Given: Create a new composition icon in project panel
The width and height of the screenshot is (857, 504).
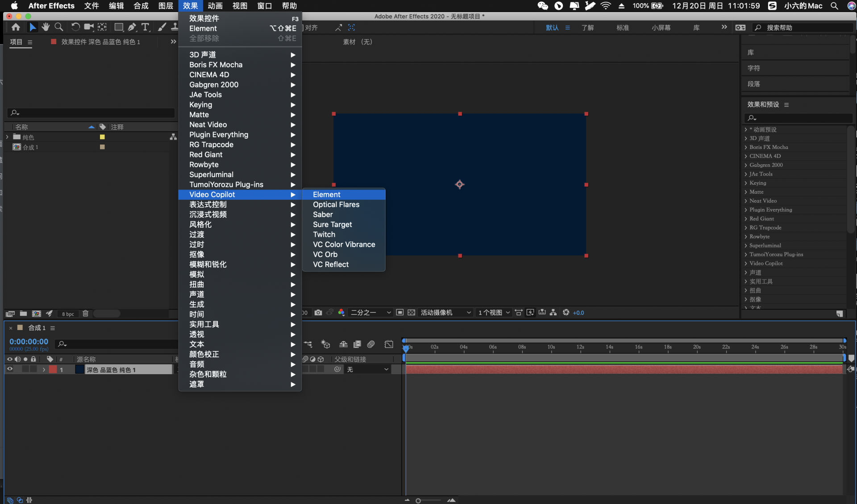Looking at the screenshot, I should (37, 314).
